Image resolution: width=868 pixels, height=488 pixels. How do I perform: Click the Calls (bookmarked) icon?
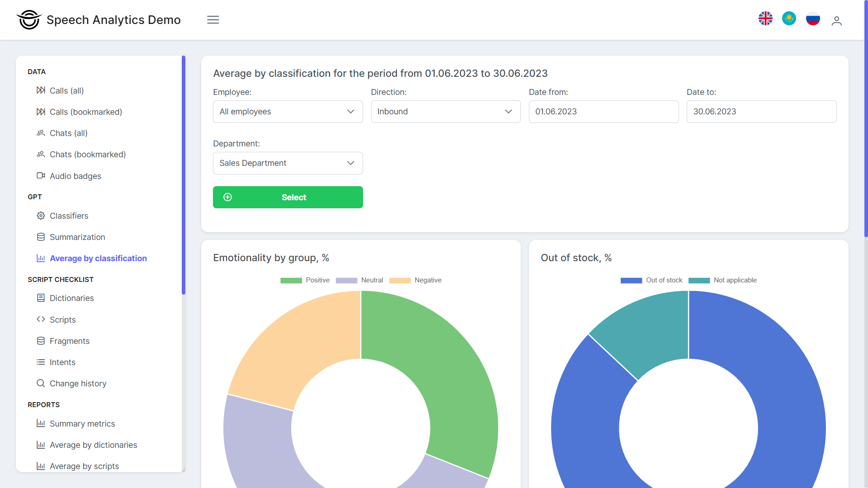pyautogui.click(x=41, y=112)
